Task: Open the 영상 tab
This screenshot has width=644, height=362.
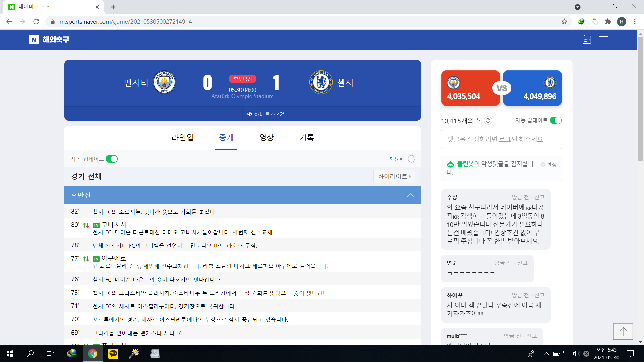Action: pos(267,137)
